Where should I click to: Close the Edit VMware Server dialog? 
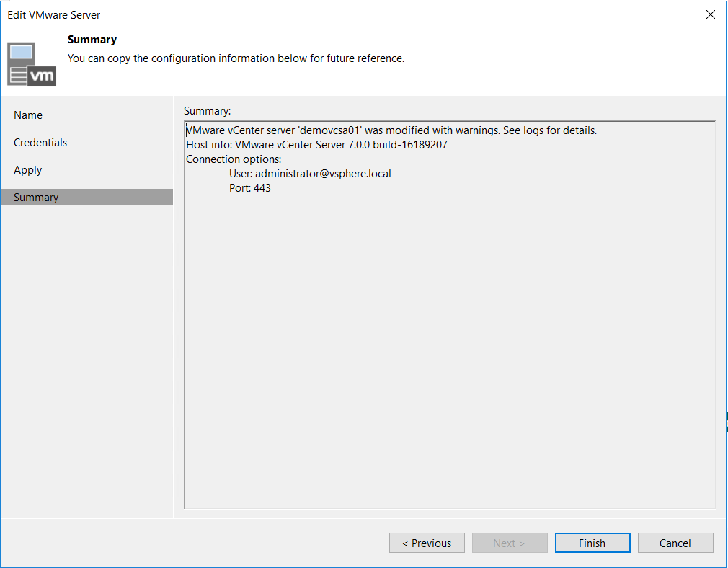tap(711, 15)
